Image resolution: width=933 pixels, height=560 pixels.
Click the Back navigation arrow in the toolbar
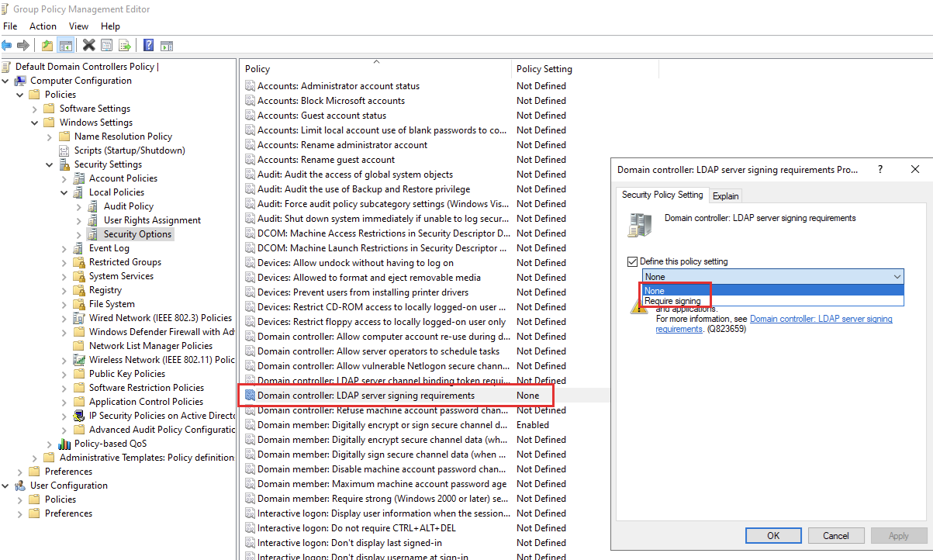coord(7,44)
